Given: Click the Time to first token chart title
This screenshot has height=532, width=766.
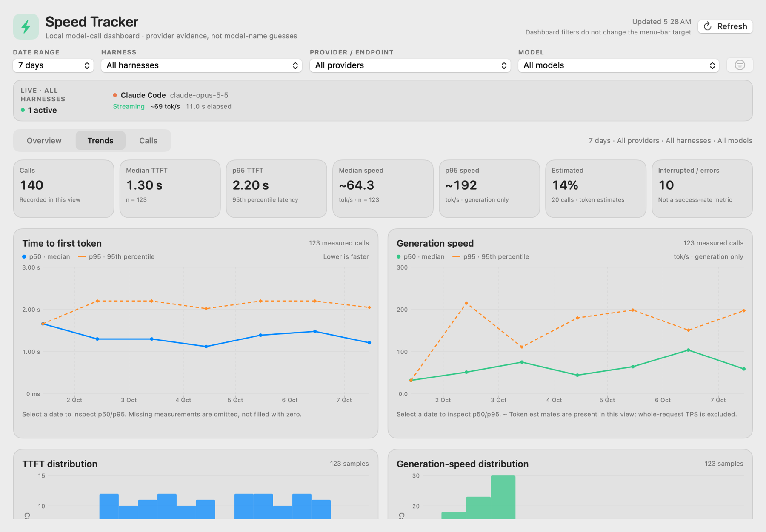Looking at the screenshot, I should tap(62, 243).
